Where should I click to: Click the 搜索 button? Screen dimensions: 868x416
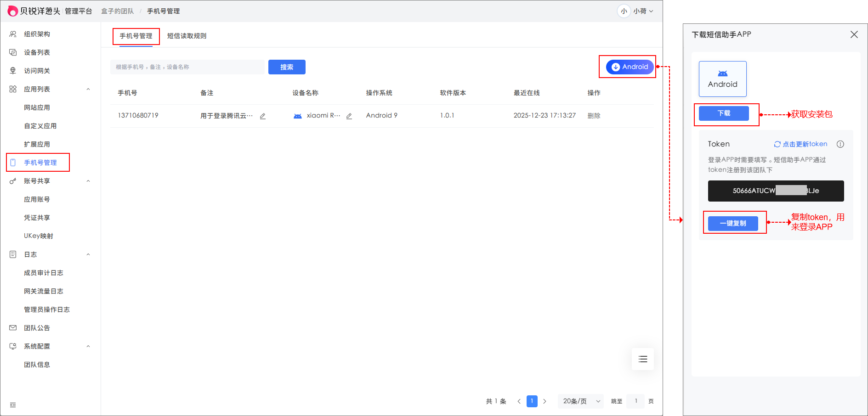287,67
